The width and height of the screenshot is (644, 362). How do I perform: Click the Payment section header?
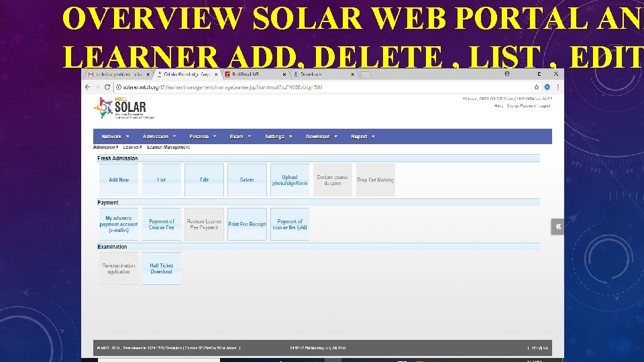[318, 202]
